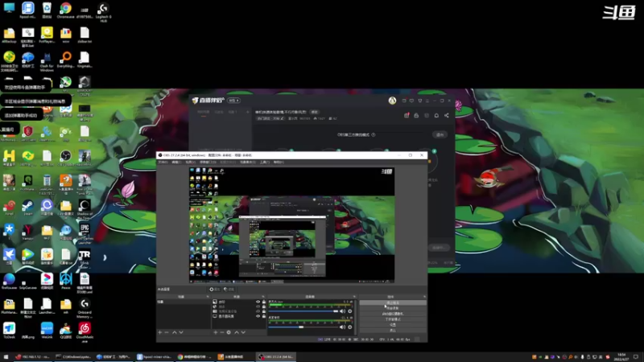Viewport: 644px width, 362px height.
Task: Select the CloudMusic desktop icon
Action: click(85, 332)
